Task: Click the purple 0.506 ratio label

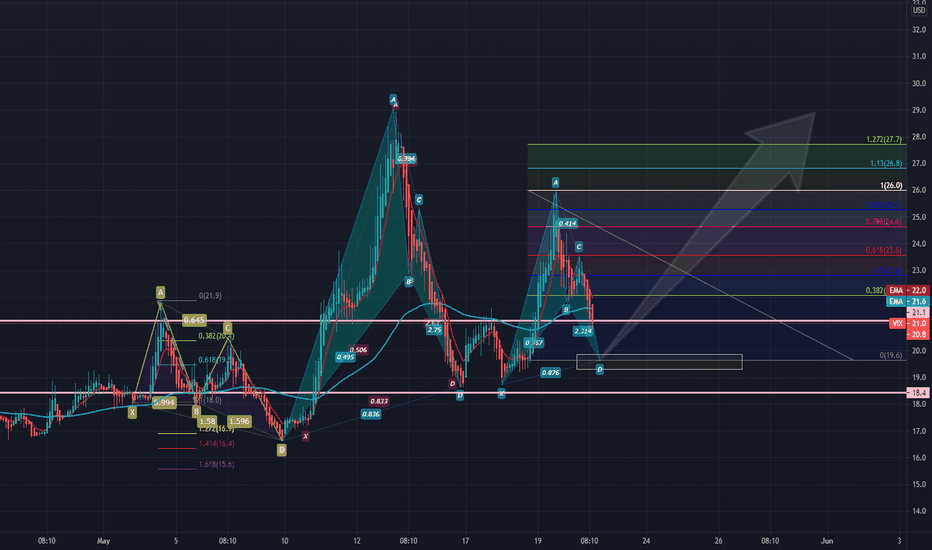Action: 358,350
